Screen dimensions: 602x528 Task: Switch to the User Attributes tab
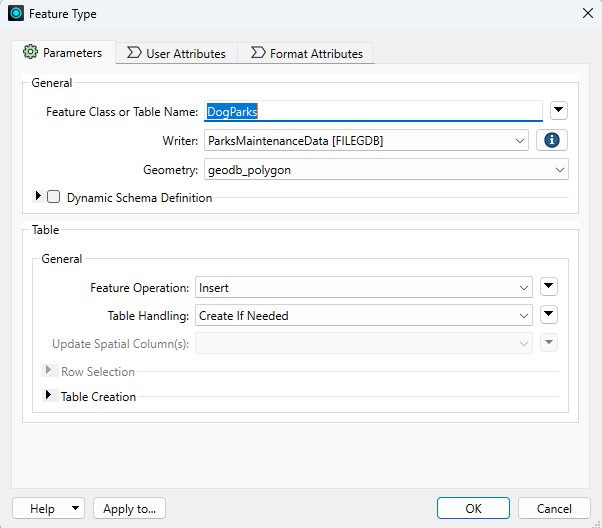coord(177,53)
